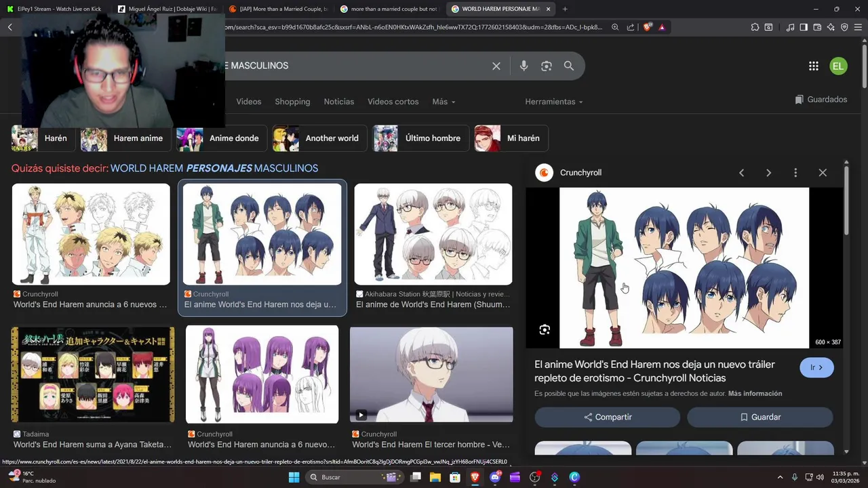The image size is (868, 488).
Task: Switch to Videos cortos search tab
Action: (x=393, y=102)
